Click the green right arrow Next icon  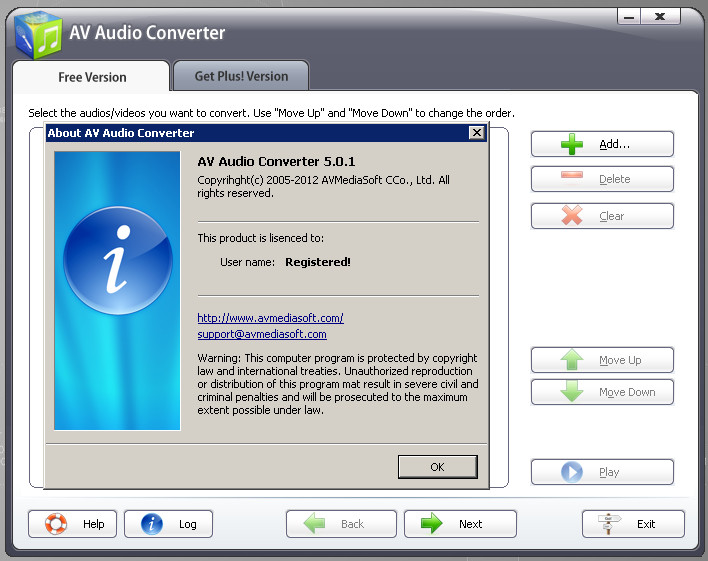tap(432, 524)
